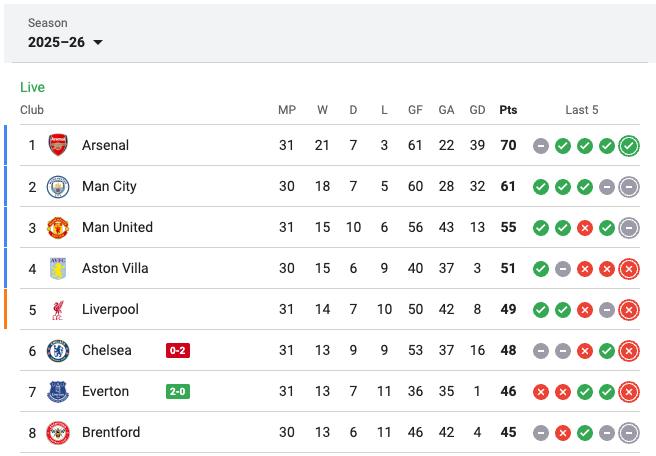Viewport: 656px width, 456px height.
Task: Click the GD column header
Action: pos(477,110)
